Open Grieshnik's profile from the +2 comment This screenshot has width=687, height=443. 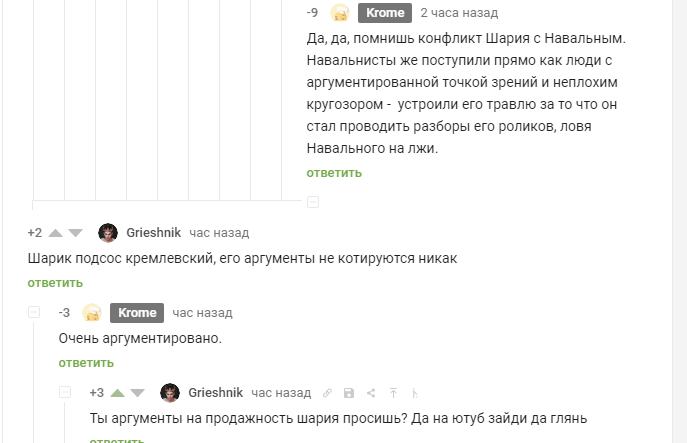pyautogui.click(x=153, y=233)
